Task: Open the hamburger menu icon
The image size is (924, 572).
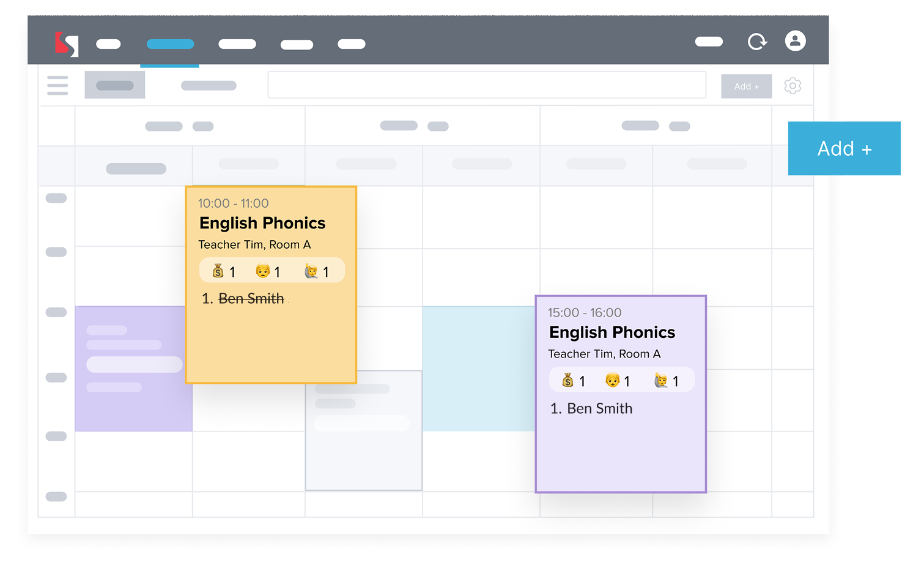Action: tap(57, 86)
